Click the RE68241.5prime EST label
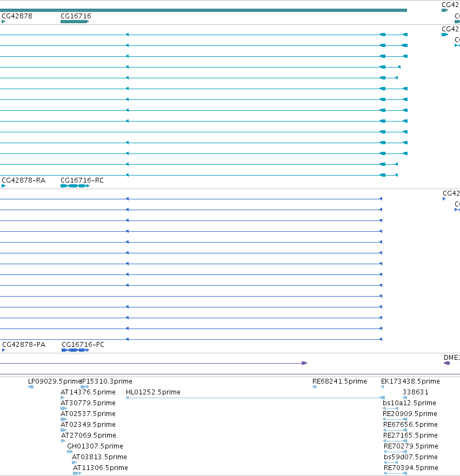 [340, 381]
